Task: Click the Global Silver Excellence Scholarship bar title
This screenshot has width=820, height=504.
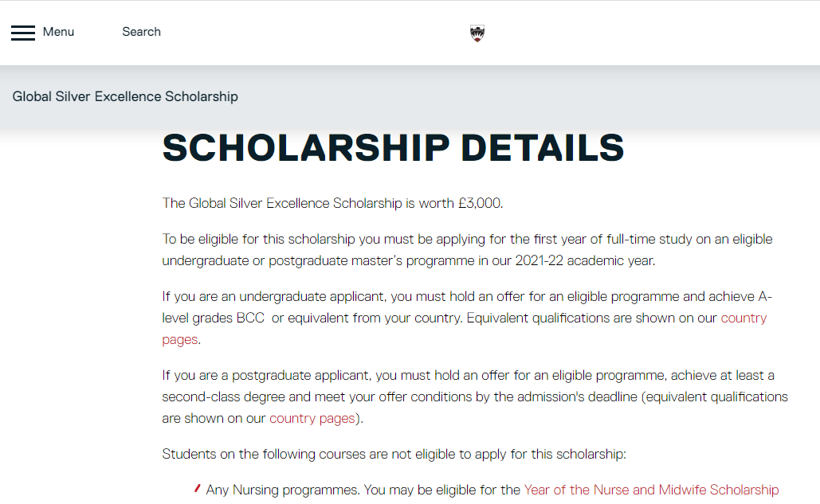Action: click(x=125, y=96)
